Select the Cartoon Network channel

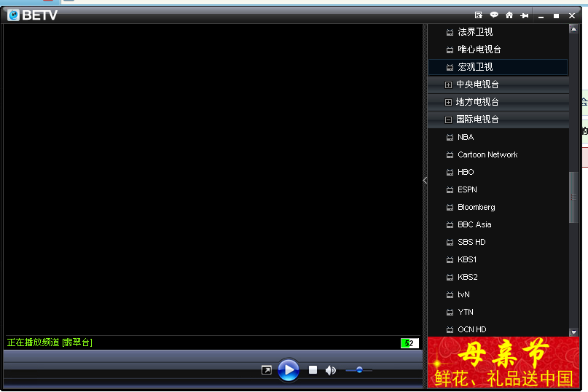pos(487,154)
